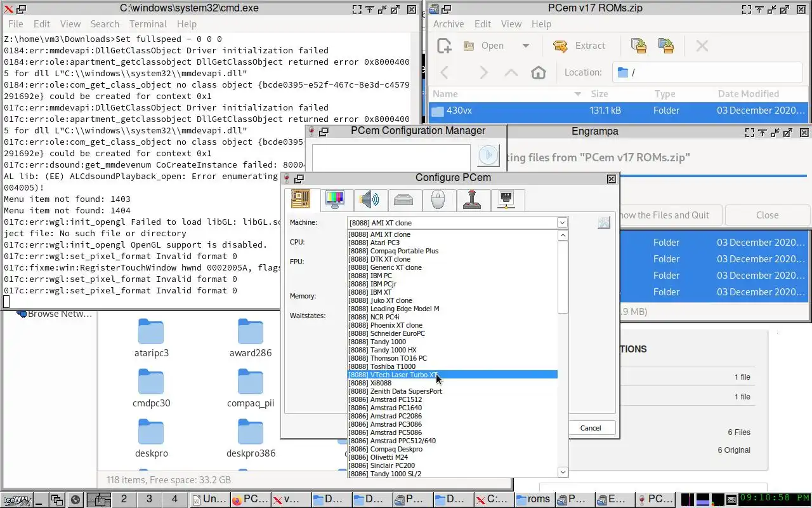
Task: Select [8088] Zenith Data SupersPort
Action: tap(452, 391)
